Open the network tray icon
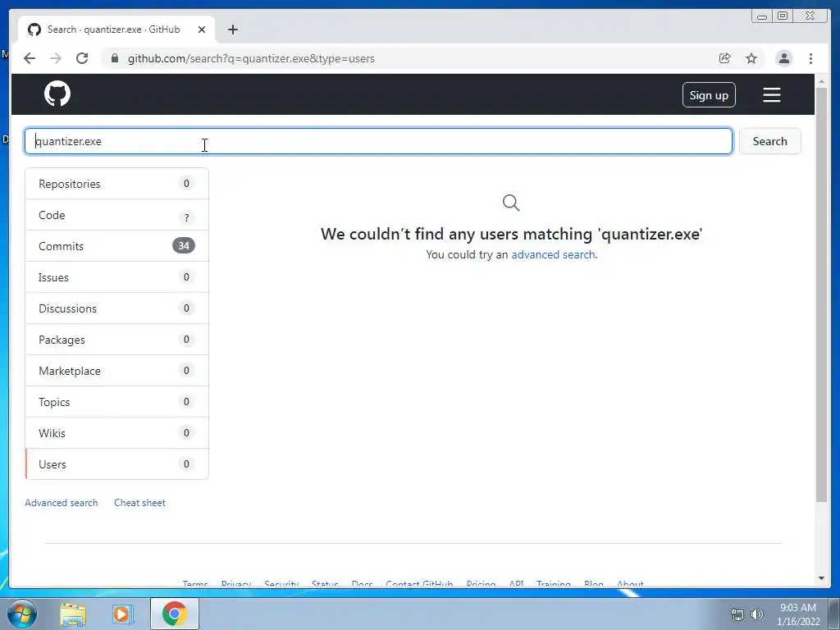This screenshot has width=840, height=630. tap(737, 614)
